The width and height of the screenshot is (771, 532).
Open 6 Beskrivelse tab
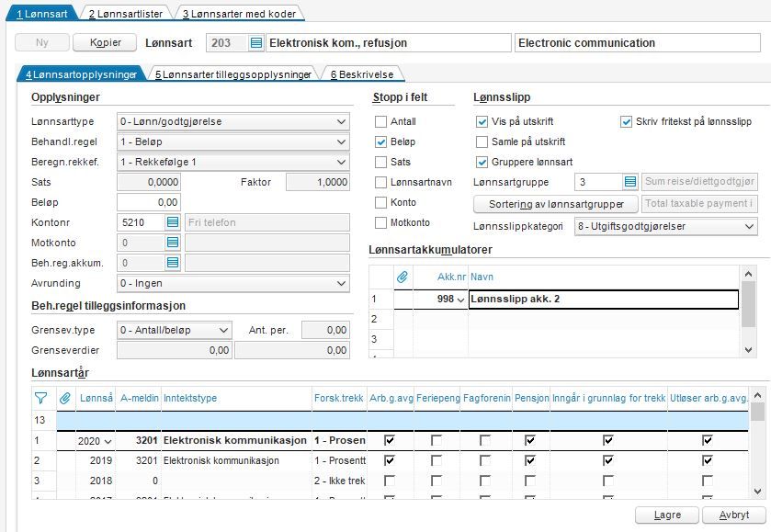click(x=362, y=74)
